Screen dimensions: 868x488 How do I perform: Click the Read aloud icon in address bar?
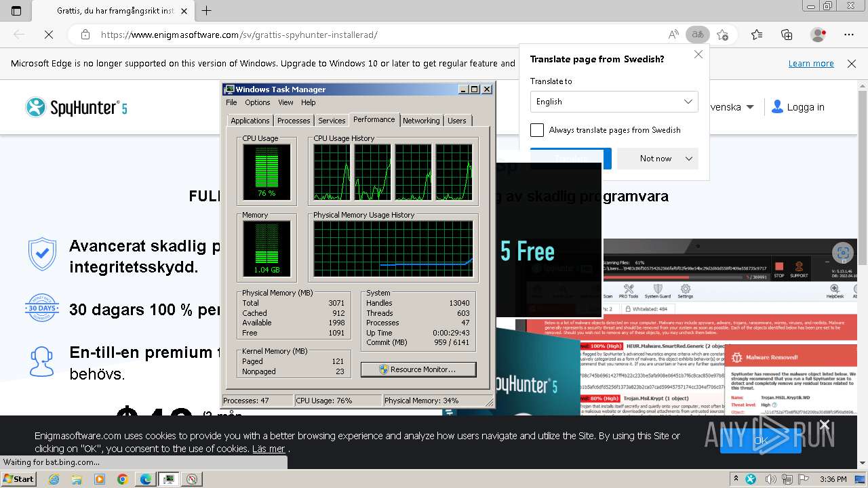673,35
